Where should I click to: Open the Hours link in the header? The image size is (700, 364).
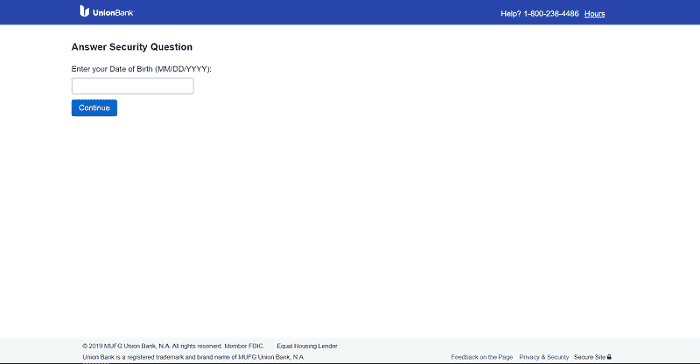[x=595, y=14]
